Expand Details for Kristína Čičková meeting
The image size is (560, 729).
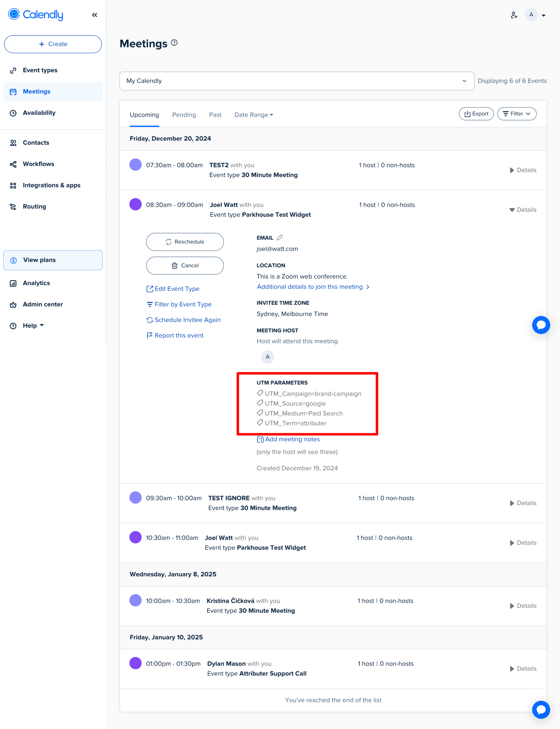tap(523, 606)
